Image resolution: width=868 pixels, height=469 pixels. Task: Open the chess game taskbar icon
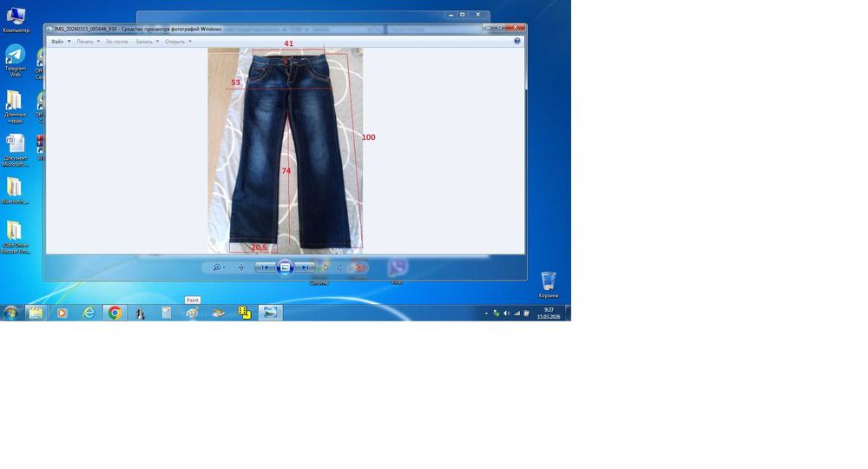pos(141,313)
